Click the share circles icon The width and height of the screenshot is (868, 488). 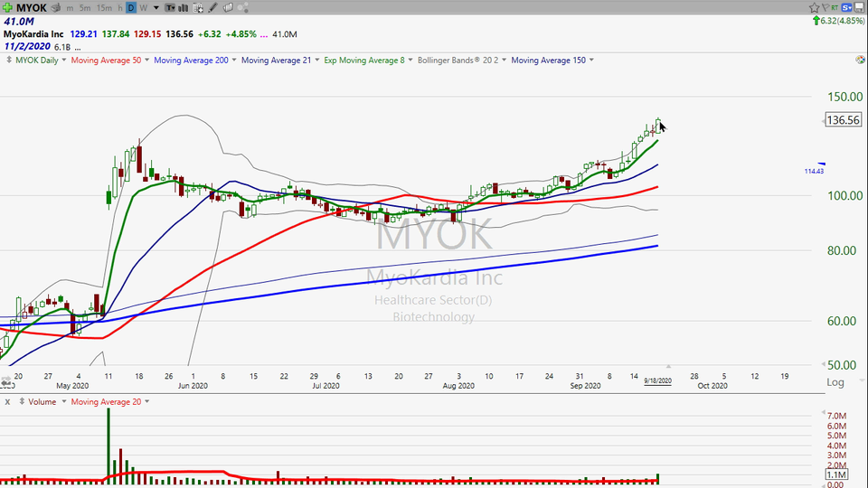pos(242,8)
